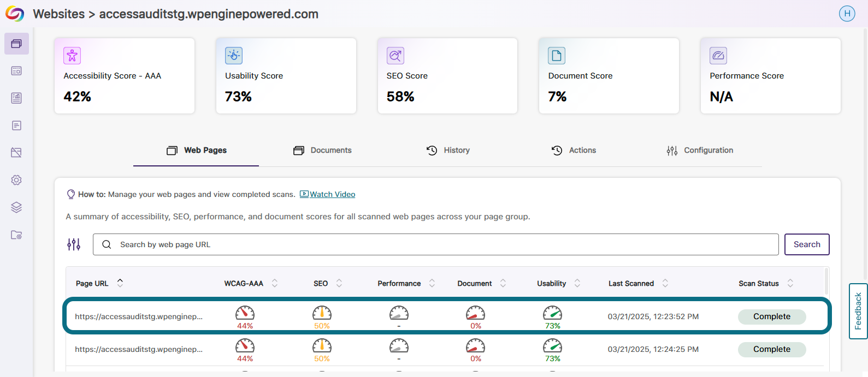868x377 pixels.
Task: Open the filter sliders icon beside search
Action: (x=74, y=244)
